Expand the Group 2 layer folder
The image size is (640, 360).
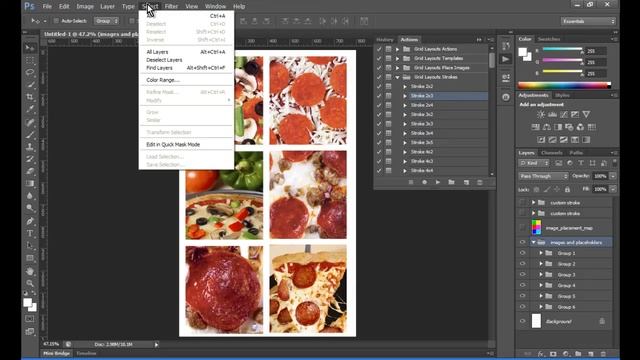pyautogui.click(x=541, y=264)
